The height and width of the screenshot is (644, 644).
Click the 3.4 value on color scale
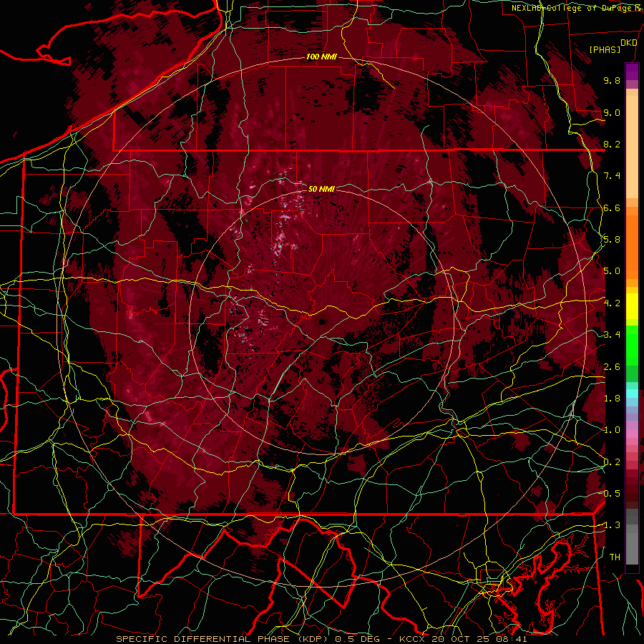612,335
